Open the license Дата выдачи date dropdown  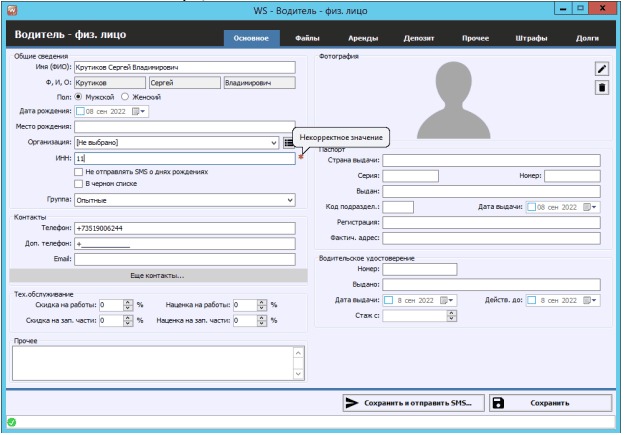click(448, 300)
